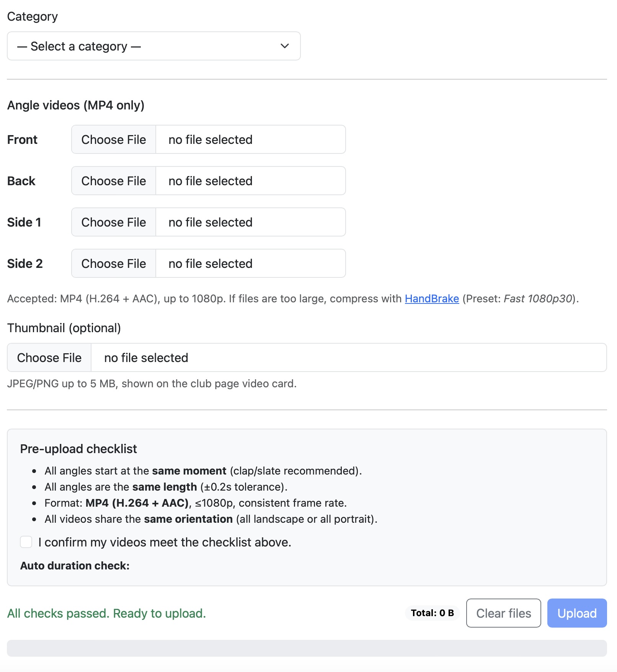
Task: Check the confirm videos meet checklist box
Action: [x=26, y=542]
